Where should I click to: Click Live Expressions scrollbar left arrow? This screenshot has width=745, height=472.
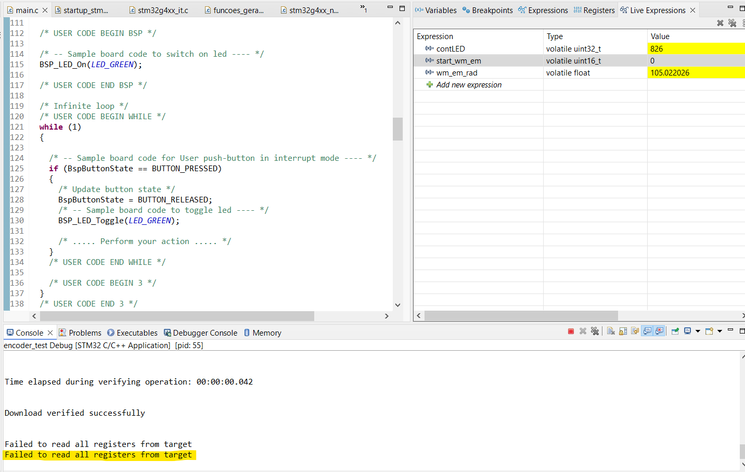419,316
